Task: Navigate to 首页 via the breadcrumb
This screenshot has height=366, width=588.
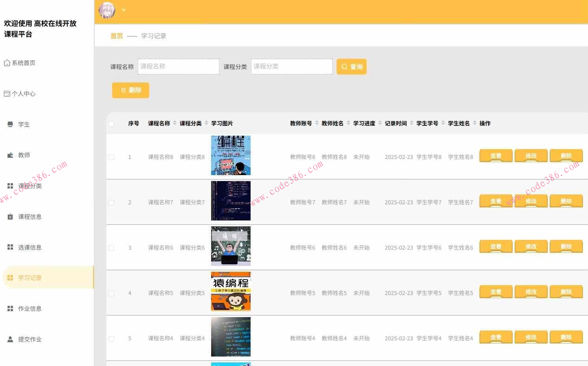Action: [116, 36]
